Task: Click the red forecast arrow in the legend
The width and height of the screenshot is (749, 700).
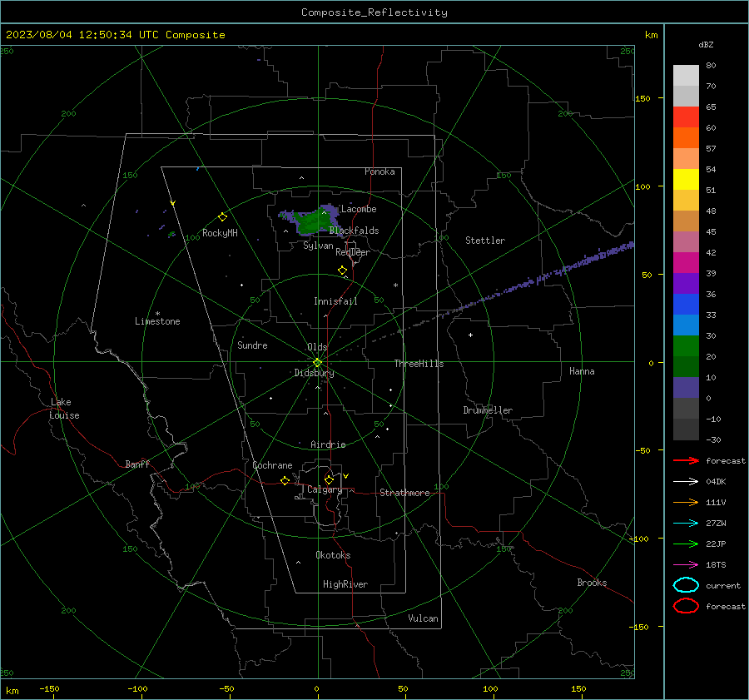Action: coord(686,460)
